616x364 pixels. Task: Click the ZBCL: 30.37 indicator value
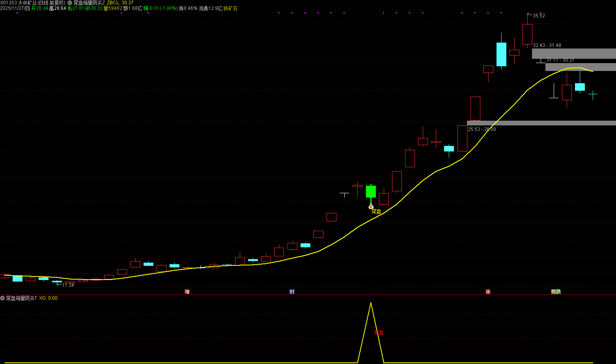[120, 3]
